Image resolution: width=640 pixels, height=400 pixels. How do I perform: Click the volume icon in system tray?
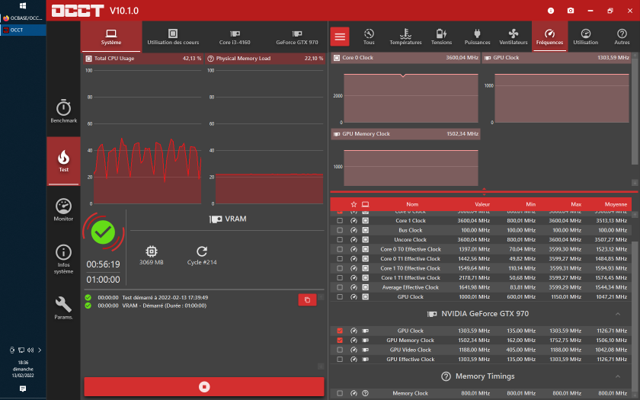(31, 350)
